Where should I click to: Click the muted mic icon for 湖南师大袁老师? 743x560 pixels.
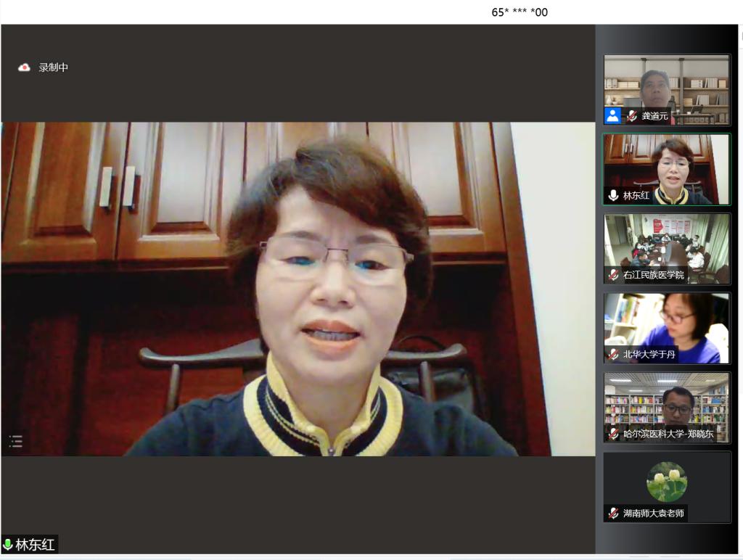[614, 514]
